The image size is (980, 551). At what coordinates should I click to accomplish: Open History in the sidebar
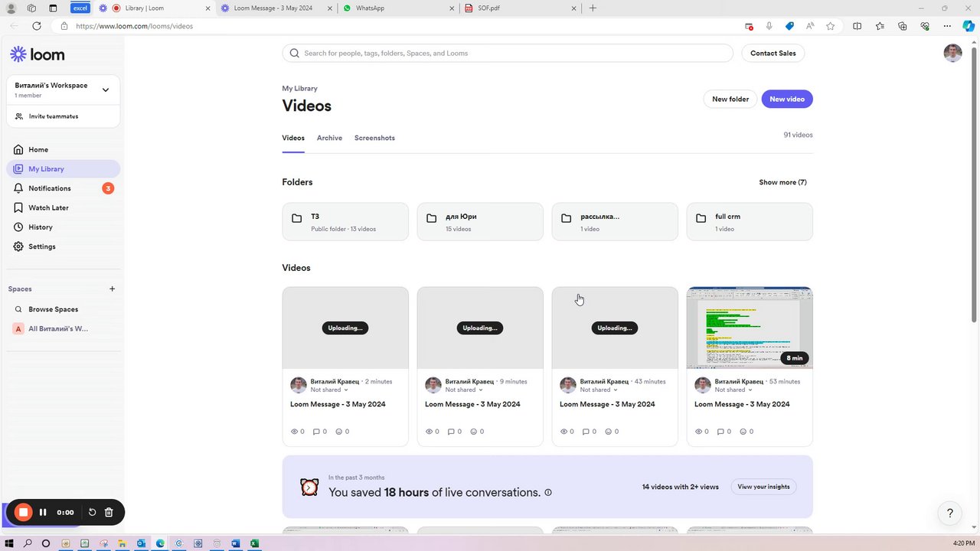coord(64,227)
